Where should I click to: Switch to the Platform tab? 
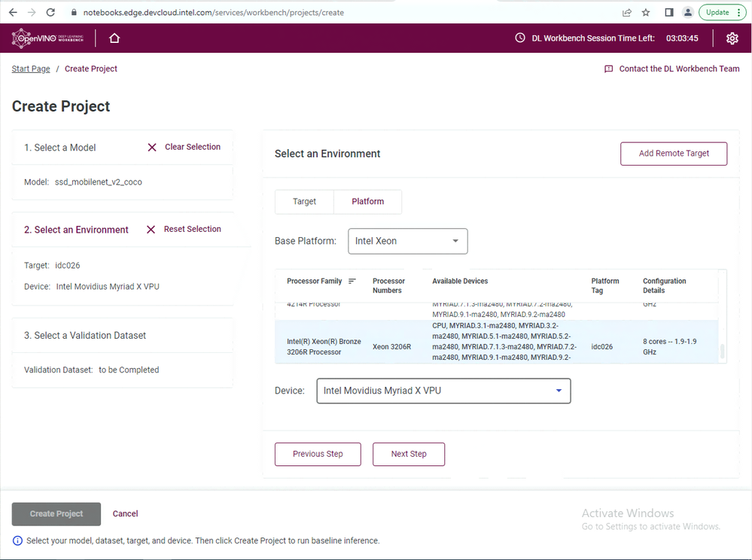tap(368, 202)
